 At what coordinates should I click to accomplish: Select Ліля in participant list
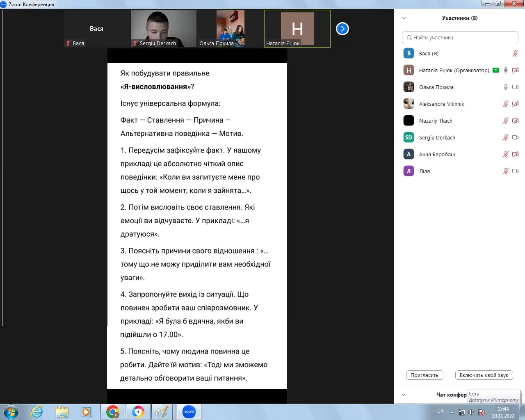425,171
